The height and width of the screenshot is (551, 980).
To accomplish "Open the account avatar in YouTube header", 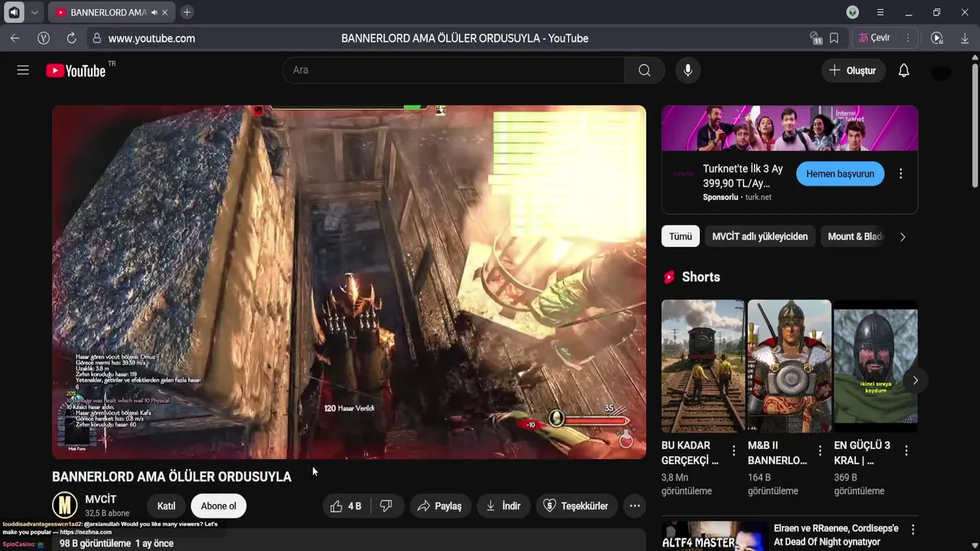I will [x=941, y=70].
